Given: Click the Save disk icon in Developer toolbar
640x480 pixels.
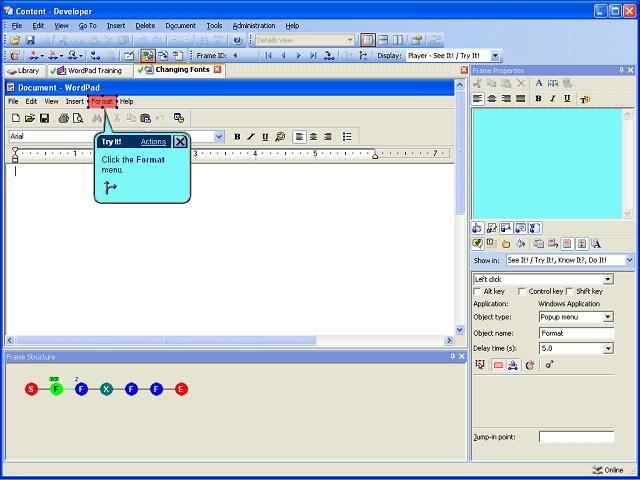Looking at the screenshot, I should click(x=31, y=40).
